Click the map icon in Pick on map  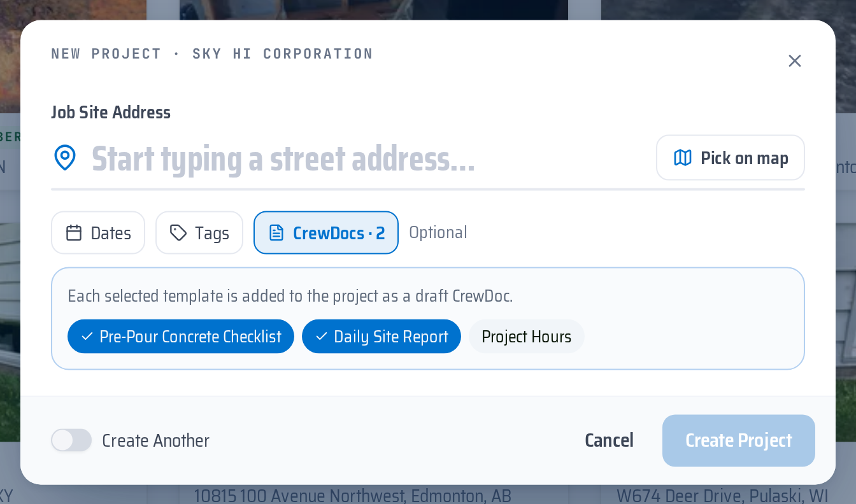683,158
